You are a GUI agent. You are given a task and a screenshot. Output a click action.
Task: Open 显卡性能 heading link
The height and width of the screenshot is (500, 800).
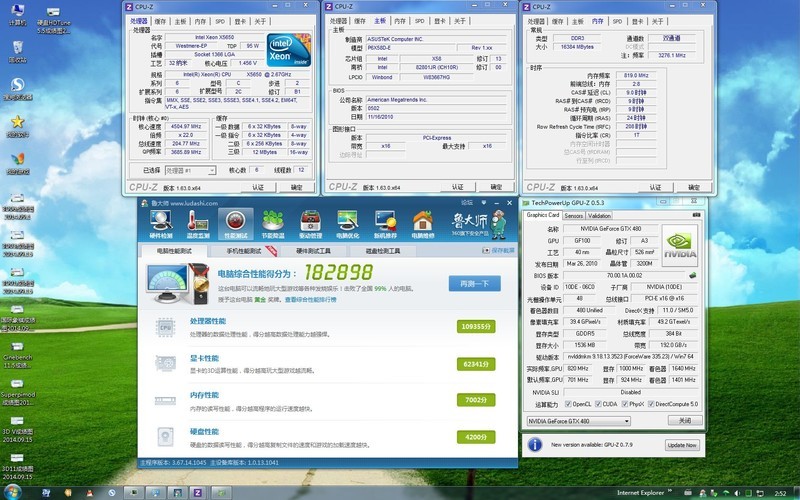[204, 358]
